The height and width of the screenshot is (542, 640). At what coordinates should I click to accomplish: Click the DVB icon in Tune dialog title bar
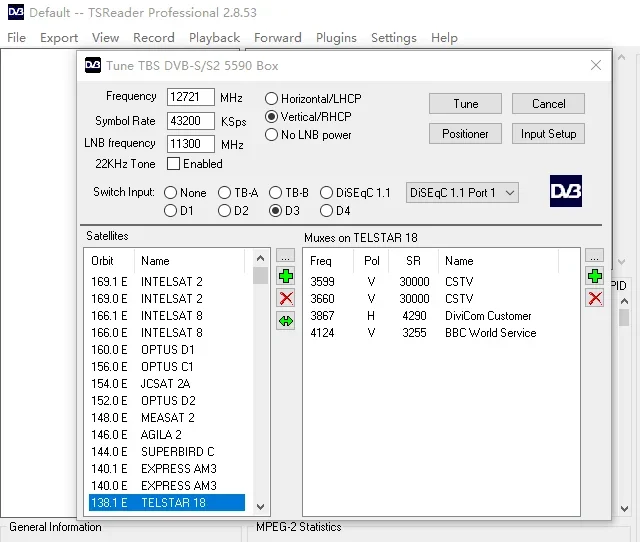(93, 65)
